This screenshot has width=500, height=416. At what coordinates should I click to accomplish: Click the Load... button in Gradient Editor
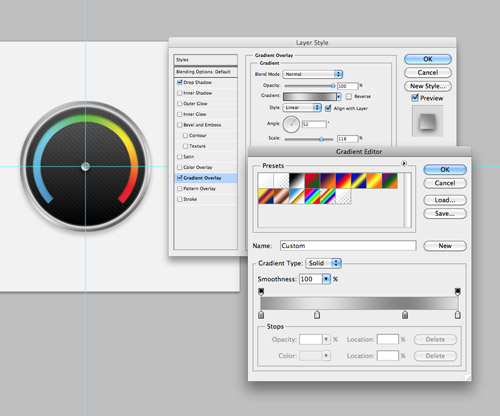point(445,200)
